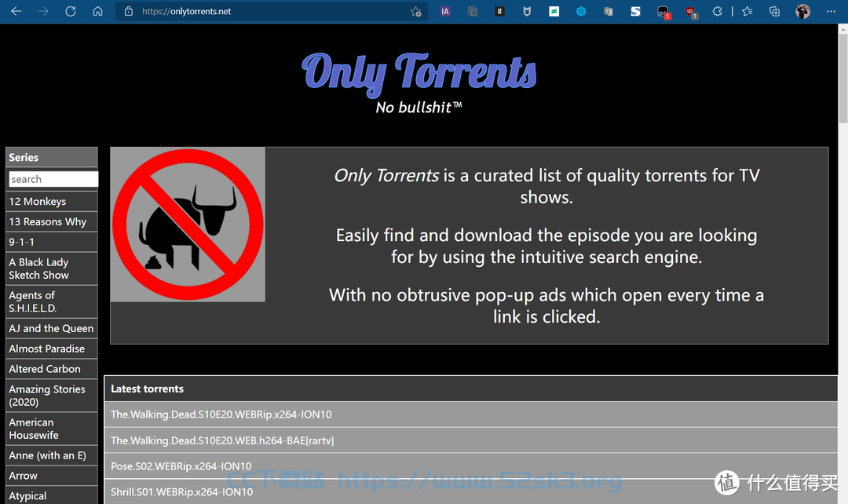This screenshot has width=848, height=504.
Task: Open the Collections panel
Action: point(774,11)
